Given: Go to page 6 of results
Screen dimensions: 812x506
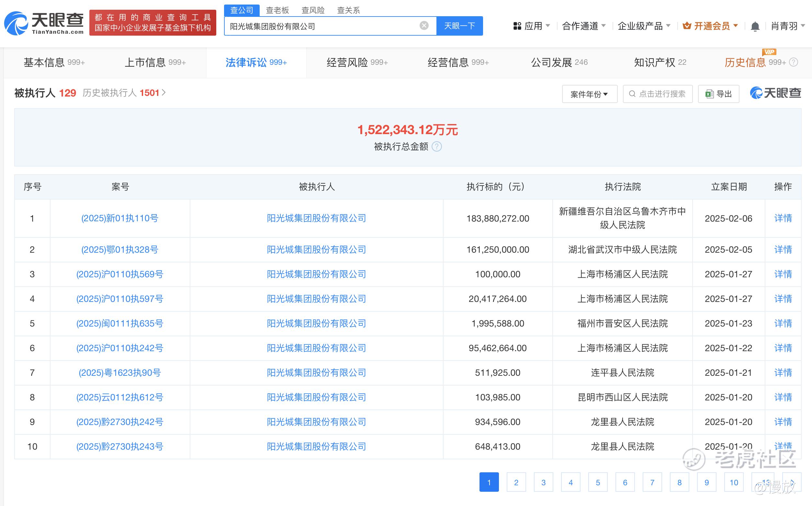Looking at the screenshot, I should (625, 482).
